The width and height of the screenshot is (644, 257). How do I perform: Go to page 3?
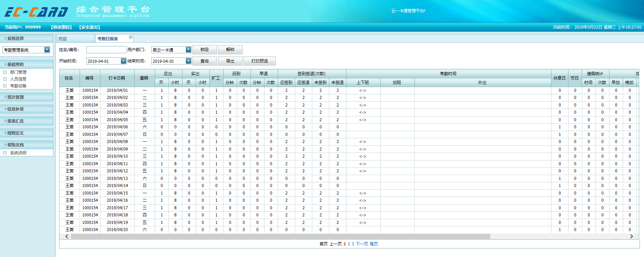click(x=353, y=244)
